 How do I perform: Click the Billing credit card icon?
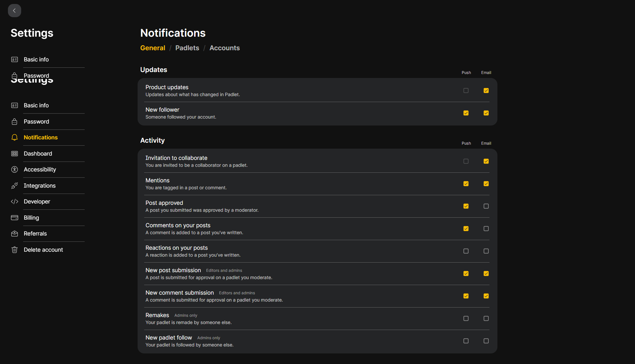pyautogui.click(x=15, y=218)
